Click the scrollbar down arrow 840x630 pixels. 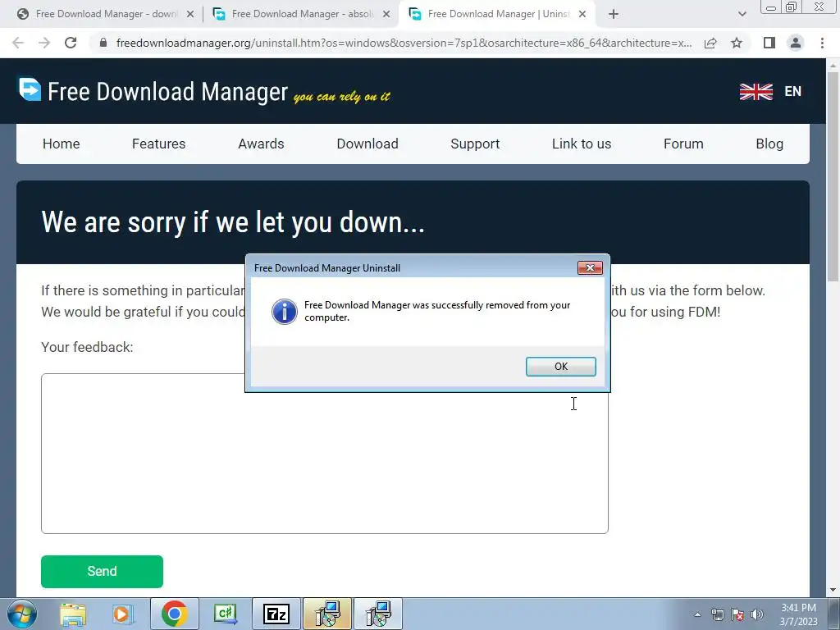(x=833, y=590)
